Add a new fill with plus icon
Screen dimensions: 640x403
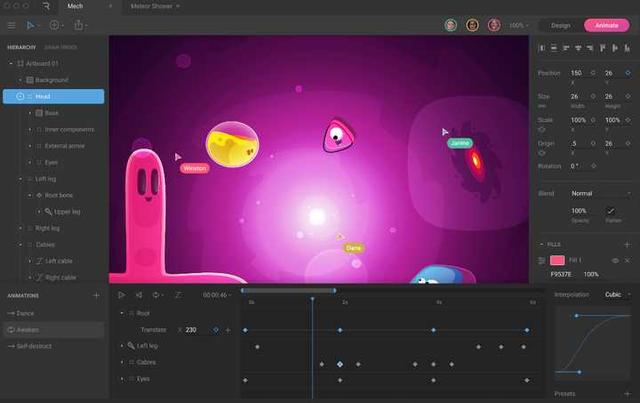(627, 244)
